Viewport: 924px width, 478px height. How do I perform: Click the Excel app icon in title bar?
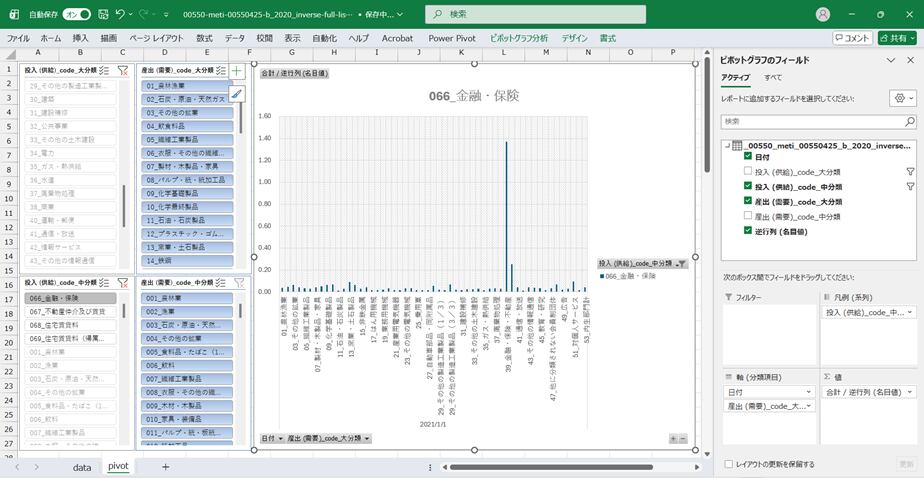click(14, 14)
